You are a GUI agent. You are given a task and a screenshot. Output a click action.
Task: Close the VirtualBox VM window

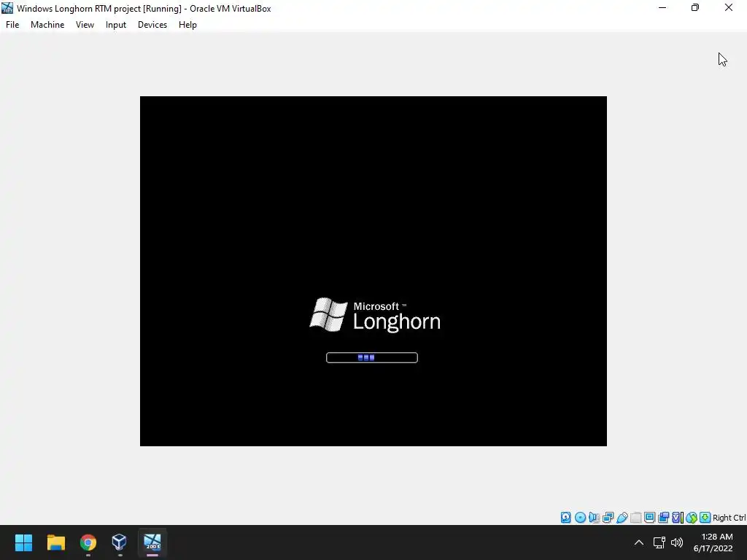click(729, 7)
